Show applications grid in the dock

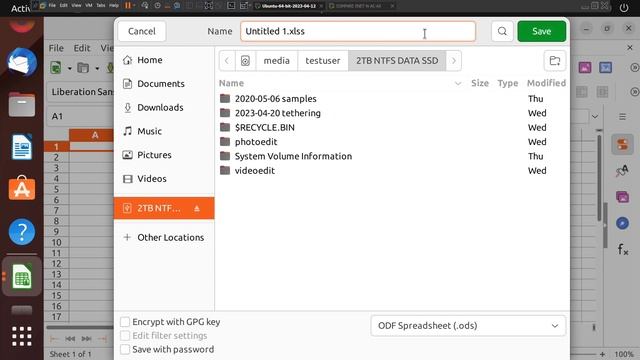[22, 336]
